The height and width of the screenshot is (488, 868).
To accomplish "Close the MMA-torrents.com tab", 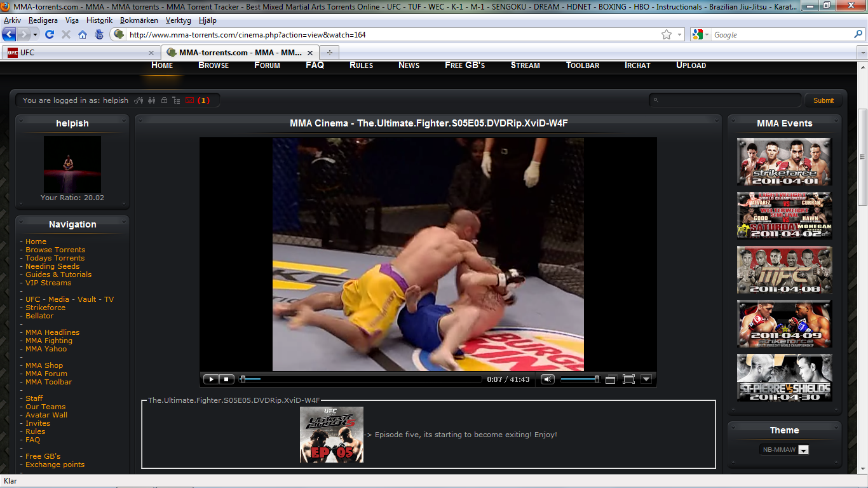I will pos(311,53).
